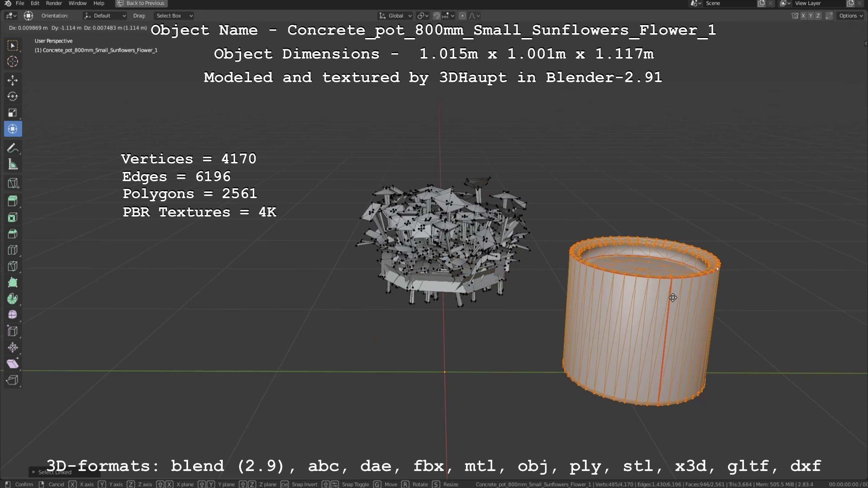
Task: Open the scene browse dropdown
Action: click(x=696, y=3)
